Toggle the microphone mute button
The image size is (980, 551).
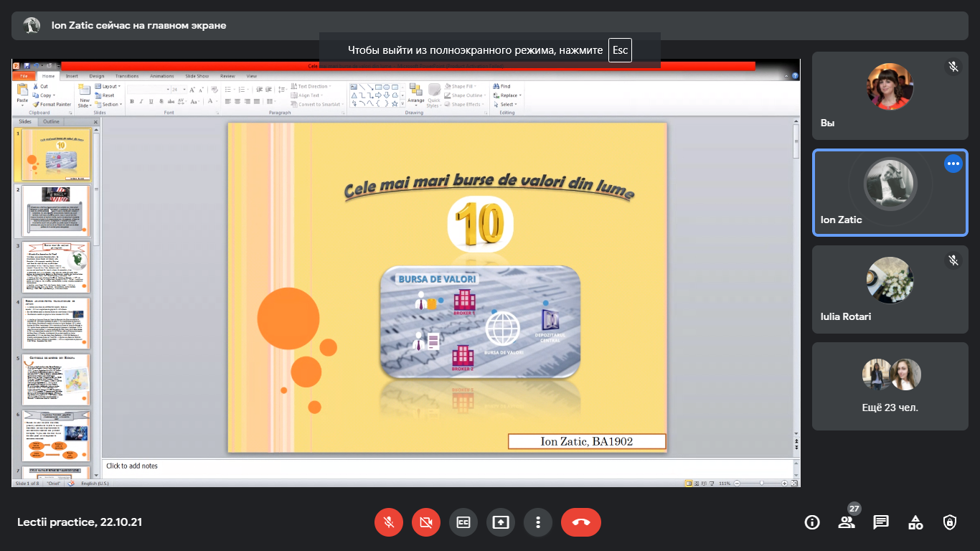point(389,522)
